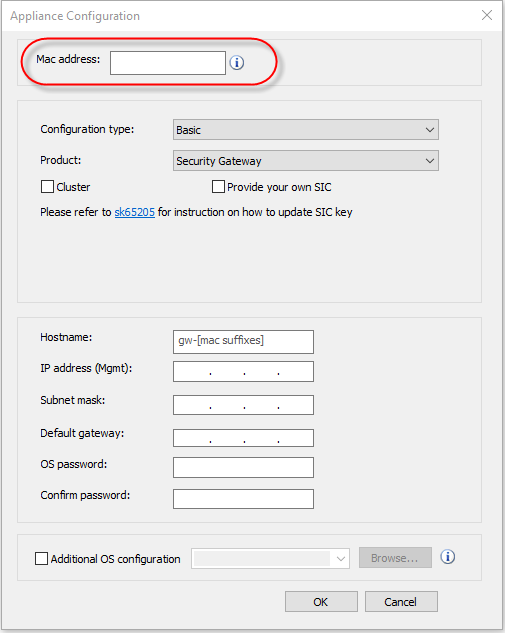Open the Configuration type dropdown
505x633 pixels.
306,130
